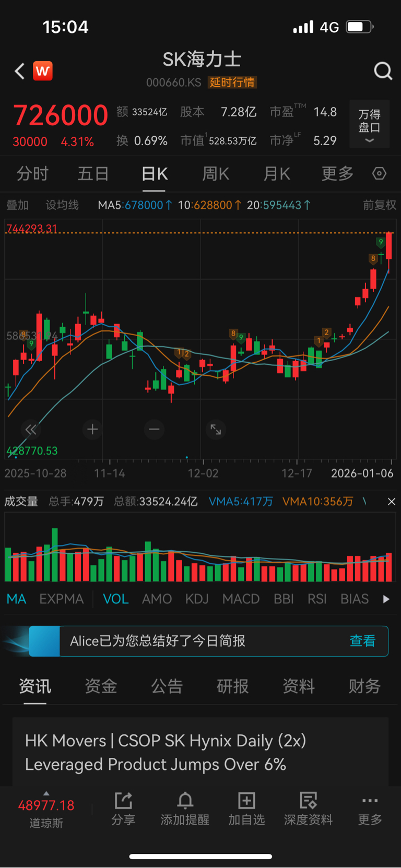401x868 pixels.
Task: Expand the 万得盘口 panel
Action: coord(369,124)
